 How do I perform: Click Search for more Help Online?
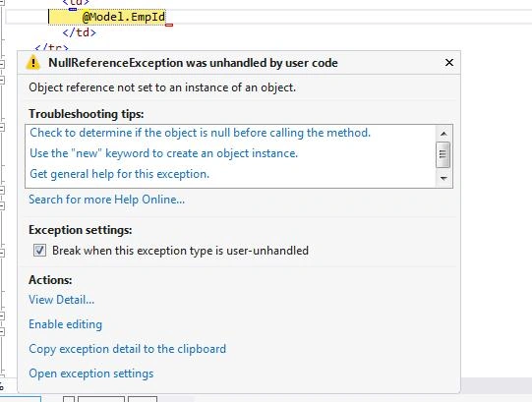tap(106, 200)
